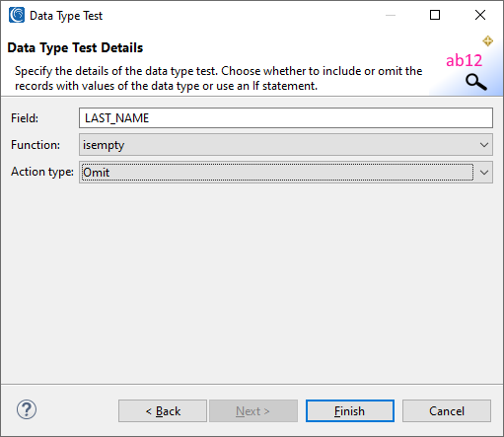The height and width of the screenshot is (437, 504).
Task: Minimize the dialog window
Action: (391, 15)
